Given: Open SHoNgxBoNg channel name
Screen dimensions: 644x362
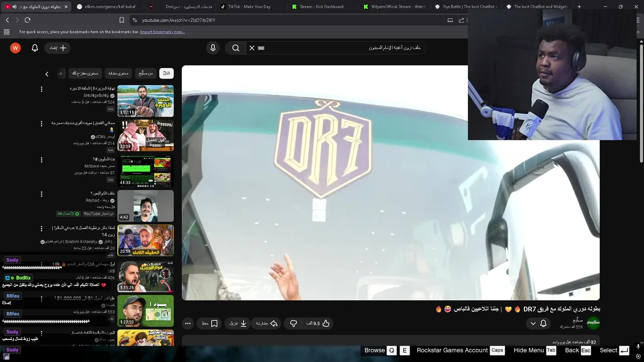Looking at the screenshot, I should point(96,96).
